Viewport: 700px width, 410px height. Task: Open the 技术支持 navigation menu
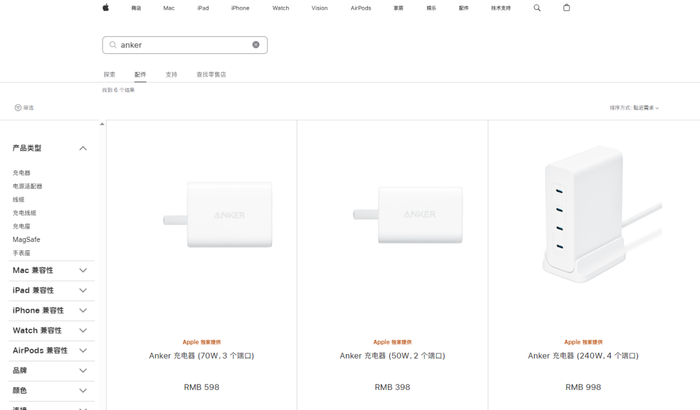[x=500, y=8]
